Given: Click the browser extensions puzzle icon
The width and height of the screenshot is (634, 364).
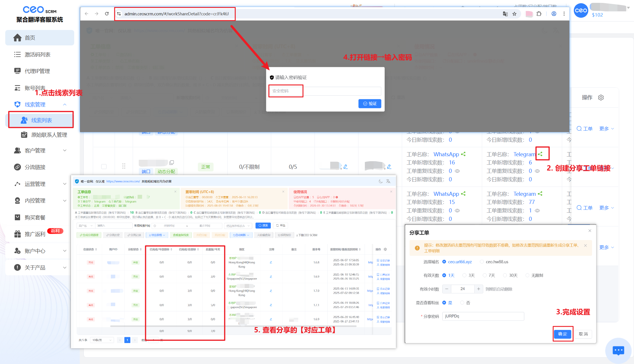Looking at the screenshot, I should point(539,14).
